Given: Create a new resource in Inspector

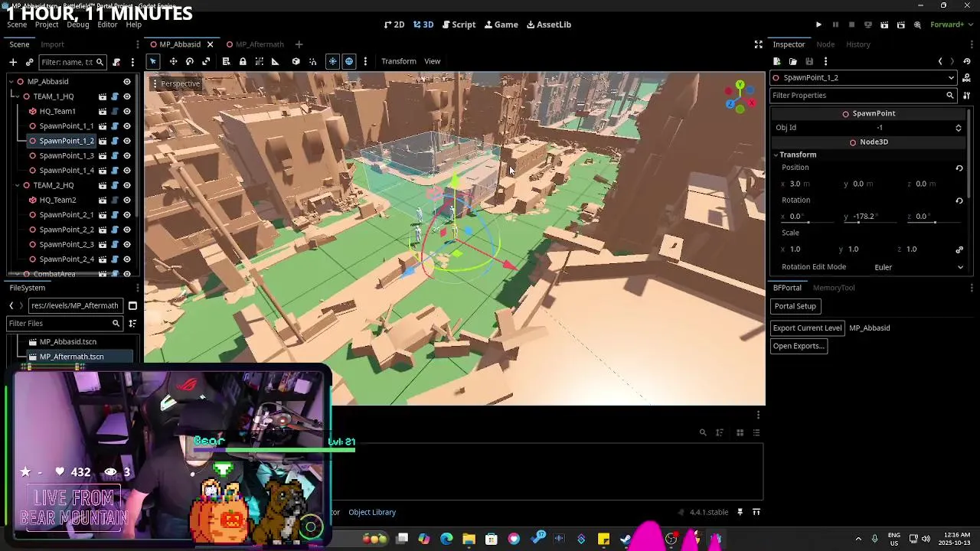Looking at the screenshot, I should [776, 61].
